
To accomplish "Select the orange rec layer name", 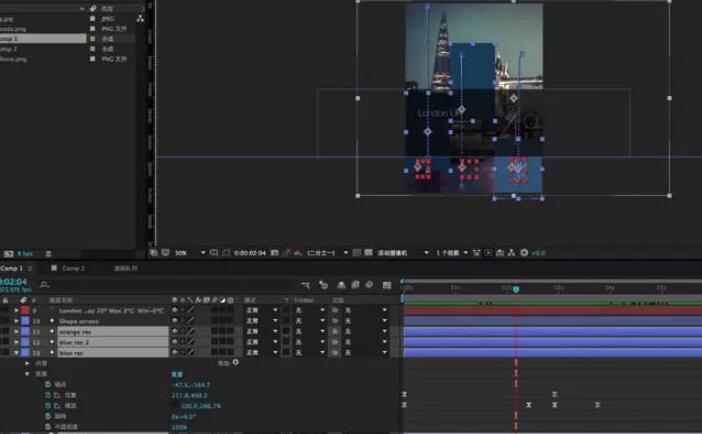I will coord(113,331).
